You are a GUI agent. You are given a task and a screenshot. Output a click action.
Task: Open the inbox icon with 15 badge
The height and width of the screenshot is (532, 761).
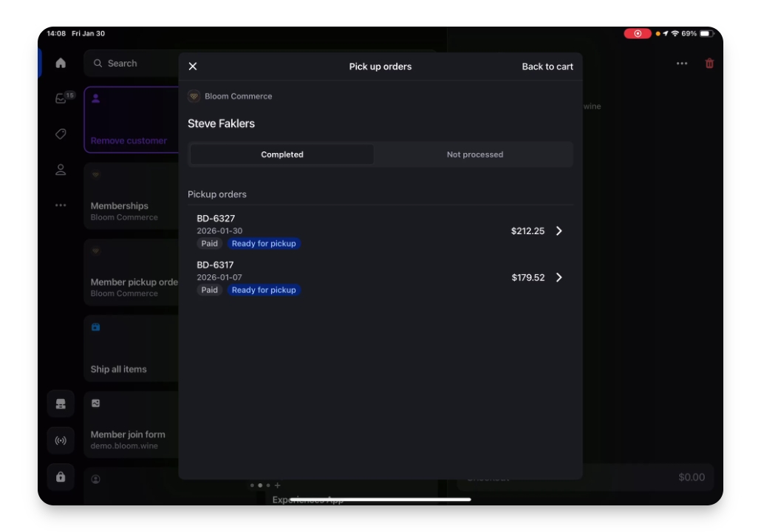61,98
